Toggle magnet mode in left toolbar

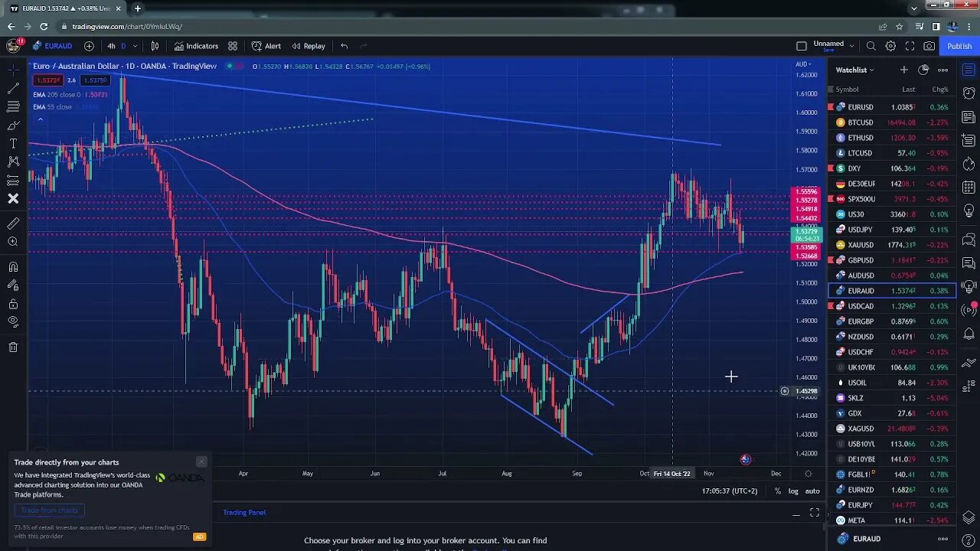point(13,267)
